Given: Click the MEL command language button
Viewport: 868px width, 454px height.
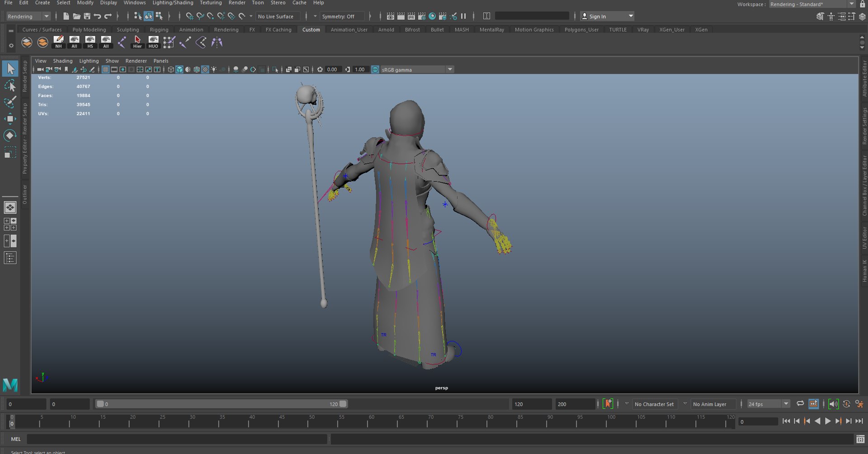Looking at the screenshot, I should [16, 439].
